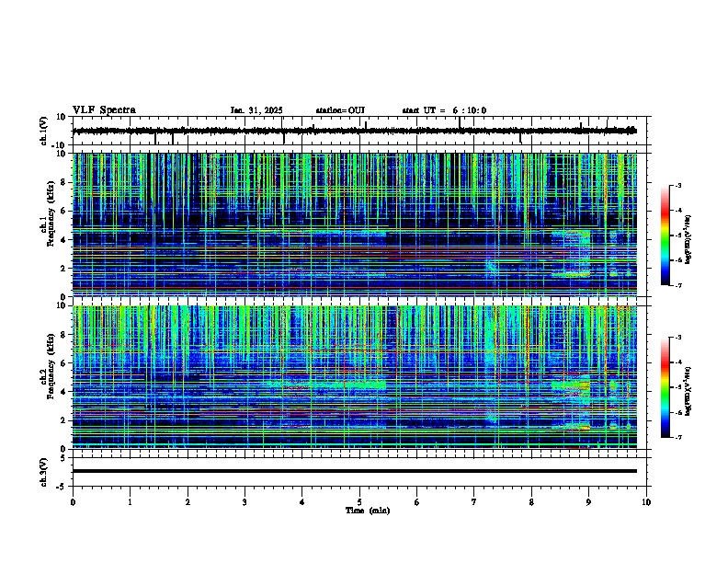This screenshot has height=563, width=728.
Task: Click the "-7" label on ch.2 colorbar
Action: click(678, 437)
